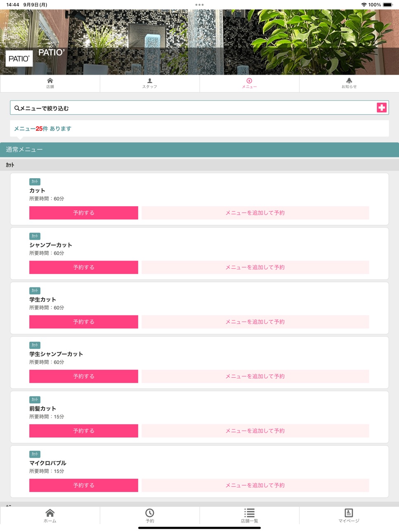This screenshot has height=532, width=399.
Task: Add menu to 前髪カット reservation
Action: 255,431
